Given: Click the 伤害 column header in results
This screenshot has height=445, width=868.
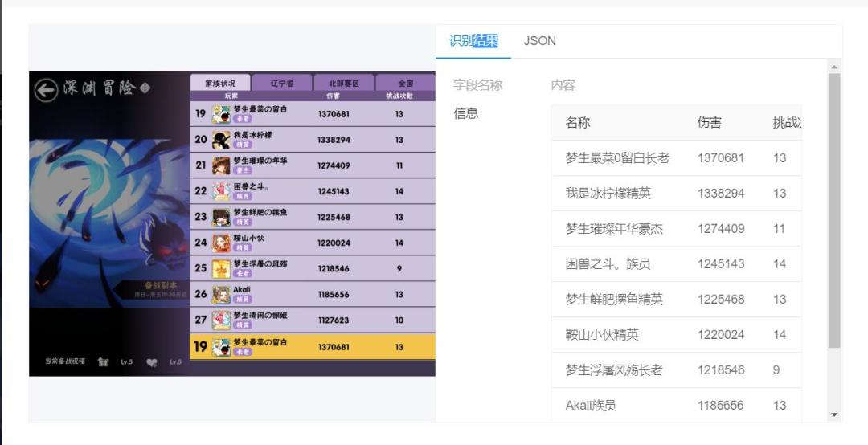Looking at the screenshot, I should coord(709,123).
